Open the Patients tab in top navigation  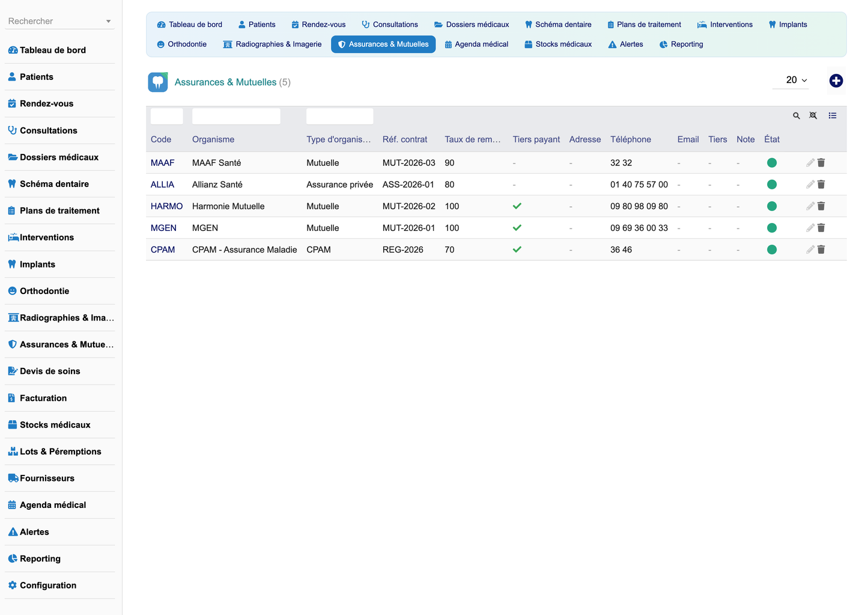[x=256, y=25]
